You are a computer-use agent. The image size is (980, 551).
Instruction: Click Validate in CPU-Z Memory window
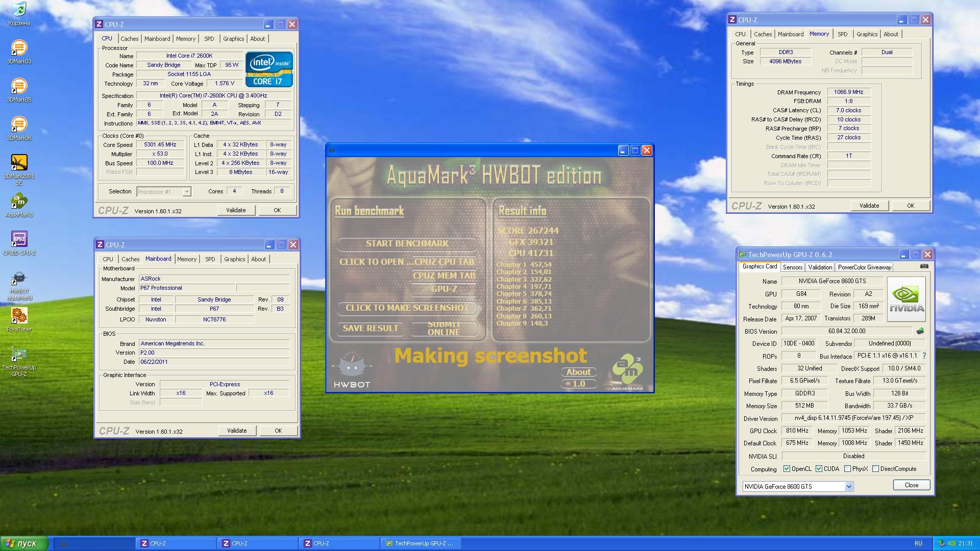pyautogui.click(x=869, y=206)
